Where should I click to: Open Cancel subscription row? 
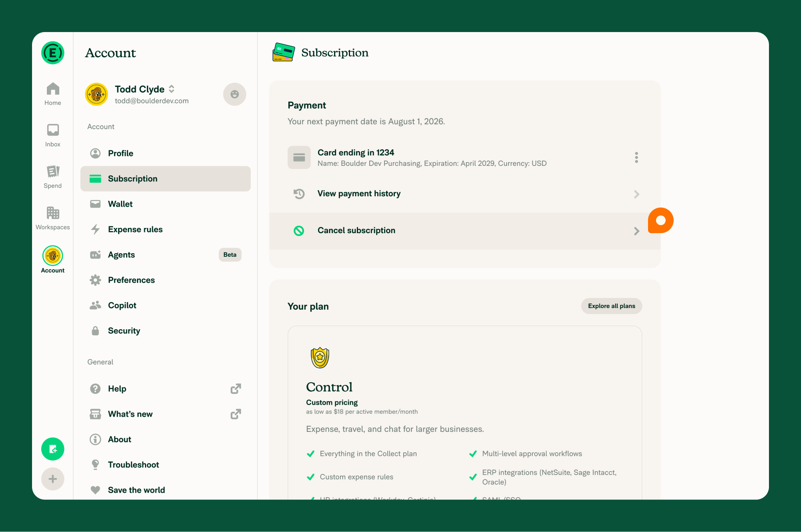tap(465, 231)
